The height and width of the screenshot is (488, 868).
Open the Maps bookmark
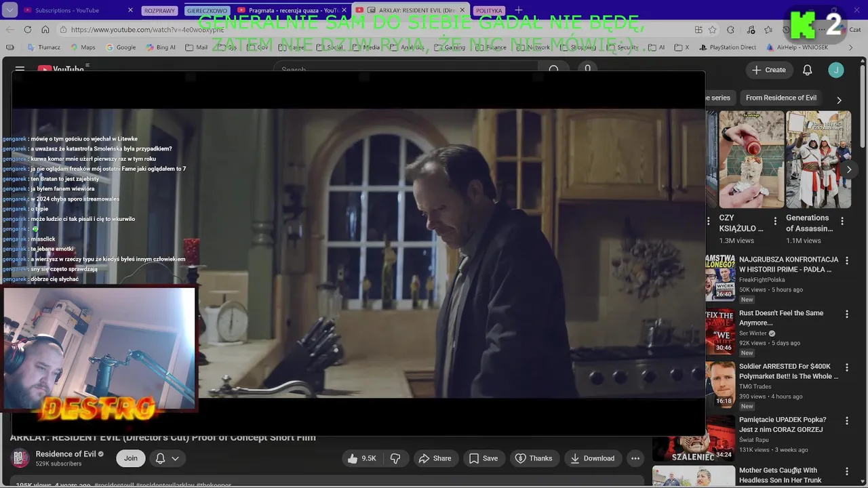point(82,47)
